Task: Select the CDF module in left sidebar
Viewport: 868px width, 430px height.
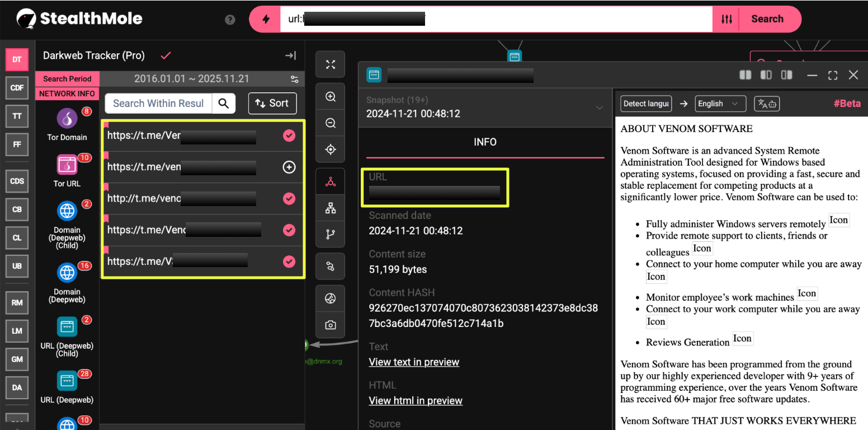Action: pos(17,88)
